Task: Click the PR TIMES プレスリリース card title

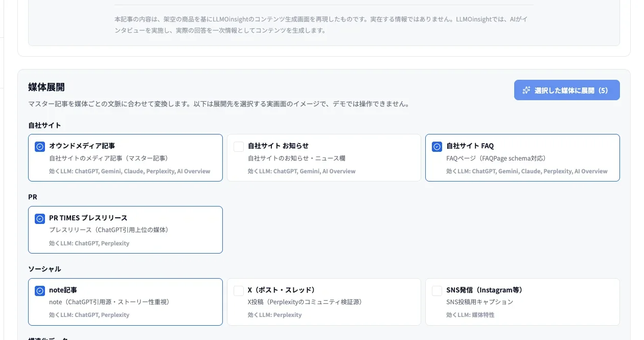Action: point(88,218)
